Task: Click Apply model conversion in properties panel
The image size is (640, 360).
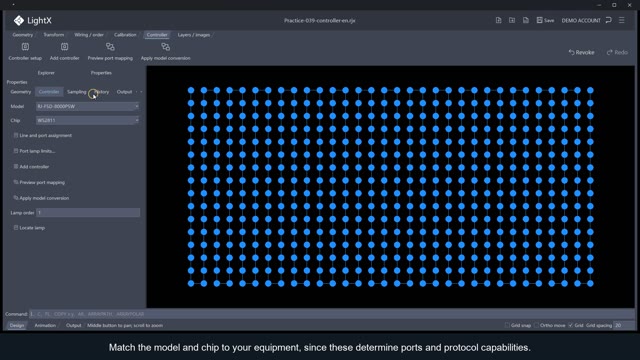Action: click(x=41, y=198)
